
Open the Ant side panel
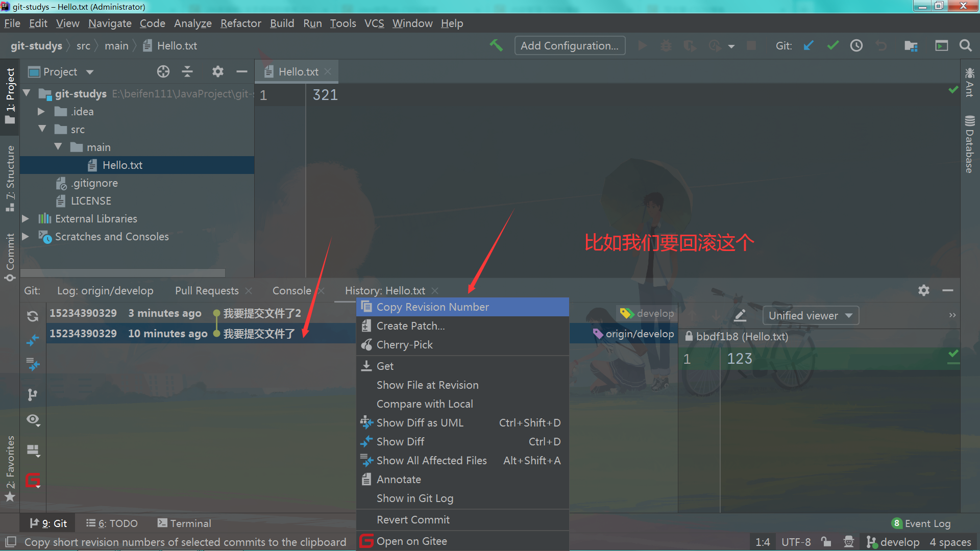tap(970, 82)
